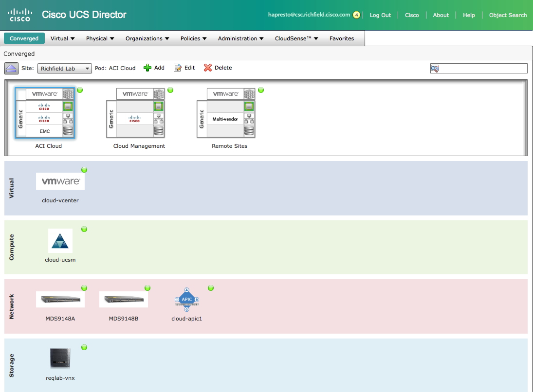Click EMC storage row in ACI Cloud
Screen dimensions: 533x392
44,131
